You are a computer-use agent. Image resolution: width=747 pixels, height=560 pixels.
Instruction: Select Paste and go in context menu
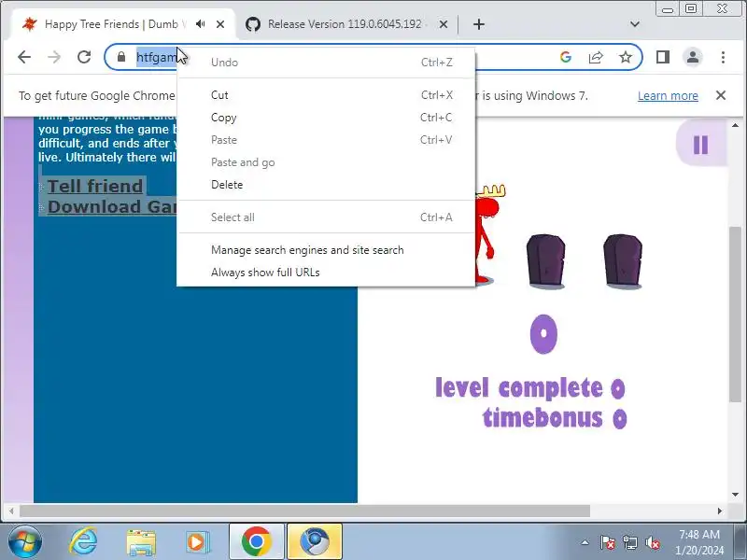tap(326, 161)
